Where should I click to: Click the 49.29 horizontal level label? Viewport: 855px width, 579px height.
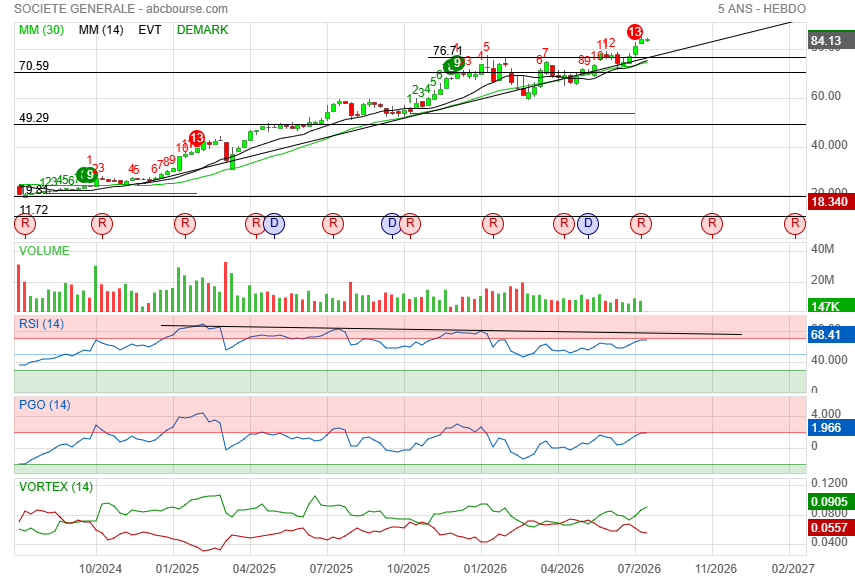pyautogui.click(x=34, y=118)
